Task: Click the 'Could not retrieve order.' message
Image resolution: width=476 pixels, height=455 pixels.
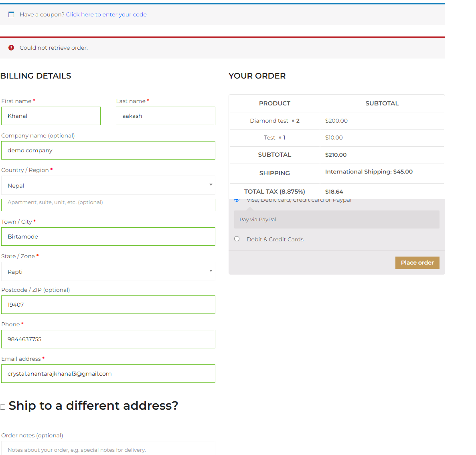Action: coord(53,48)
